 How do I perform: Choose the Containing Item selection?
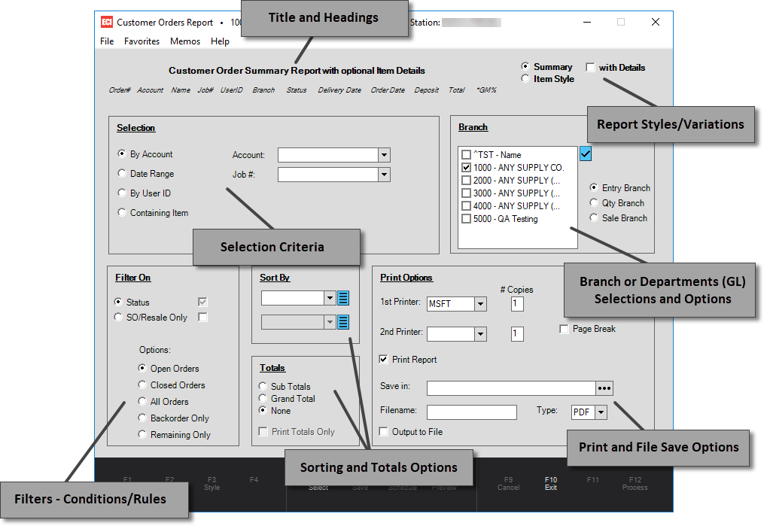pos(122,212)
